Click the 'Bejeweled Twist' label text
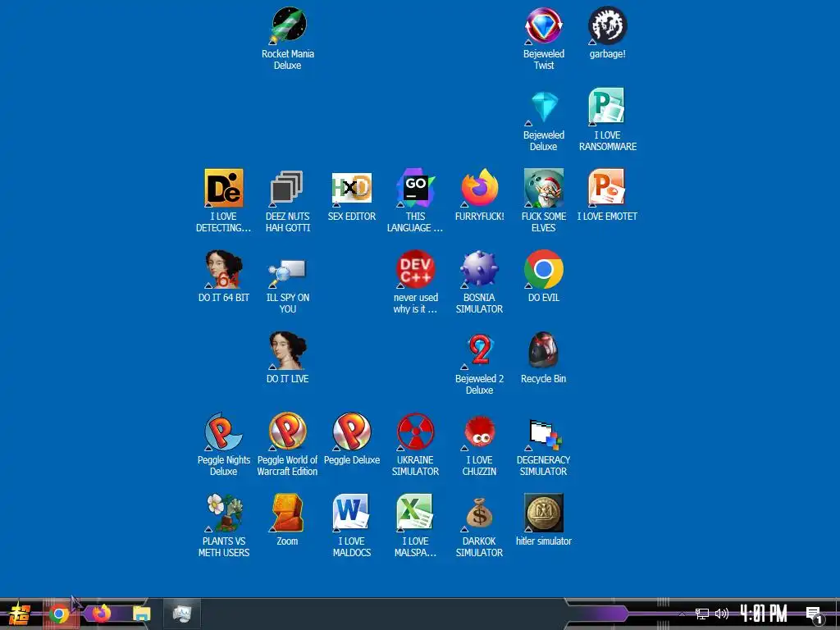 (544, 59)
